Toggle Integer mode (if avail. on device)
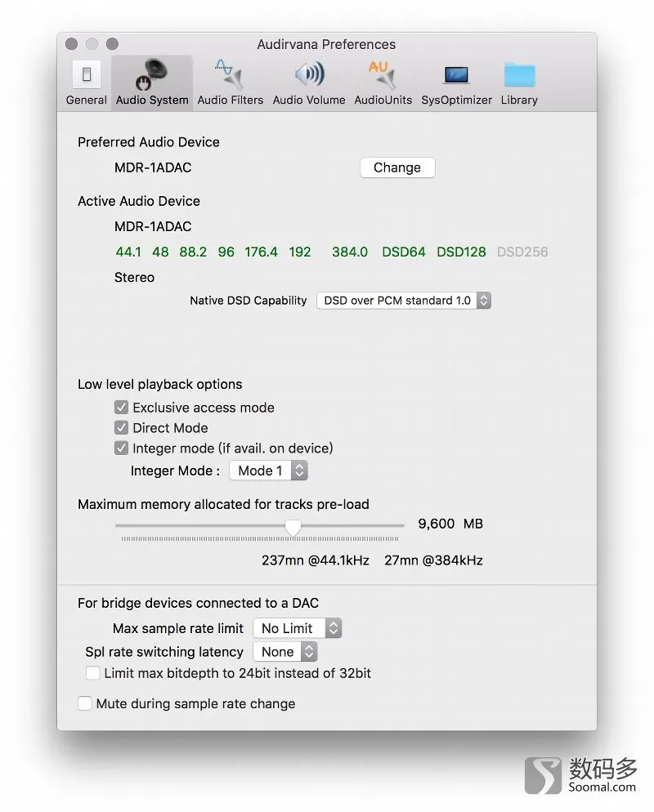Screen dimensions: 654x812 (121, 448)
